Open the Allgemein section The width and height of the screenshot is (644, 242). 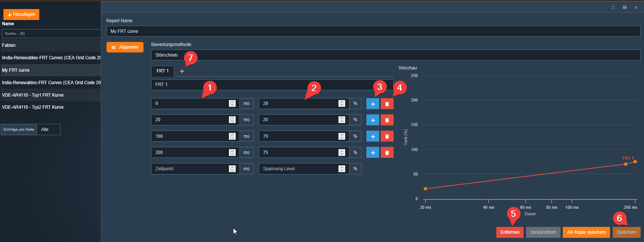(x=125, y=47)
